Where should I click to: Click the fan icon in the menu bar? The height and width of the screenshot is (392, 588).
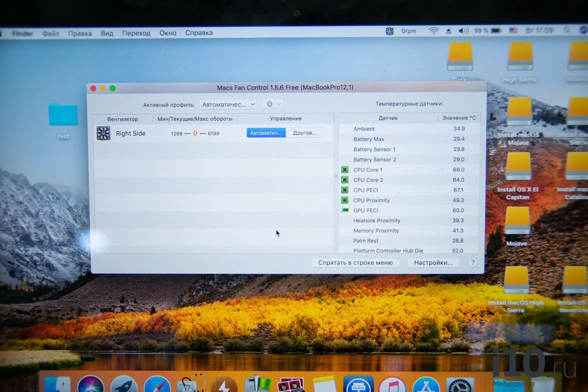click(x=389, y=31)
